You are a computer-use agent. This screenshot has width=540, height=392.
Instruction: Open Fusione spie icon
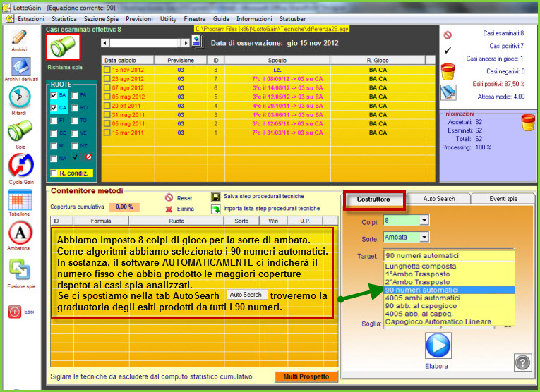[x=20, y=270]
